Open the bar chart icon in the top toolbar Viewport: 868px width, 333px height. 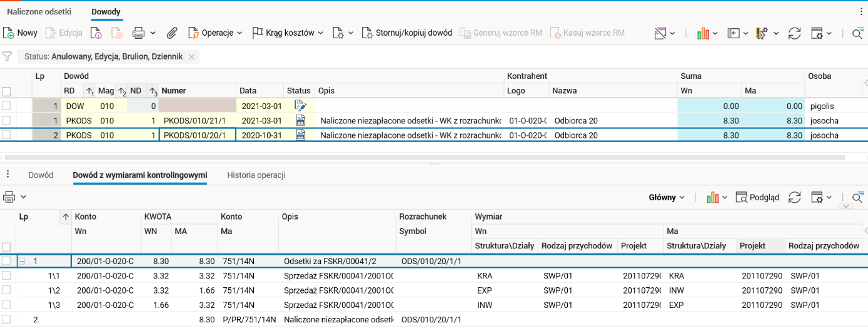[703, 33]
